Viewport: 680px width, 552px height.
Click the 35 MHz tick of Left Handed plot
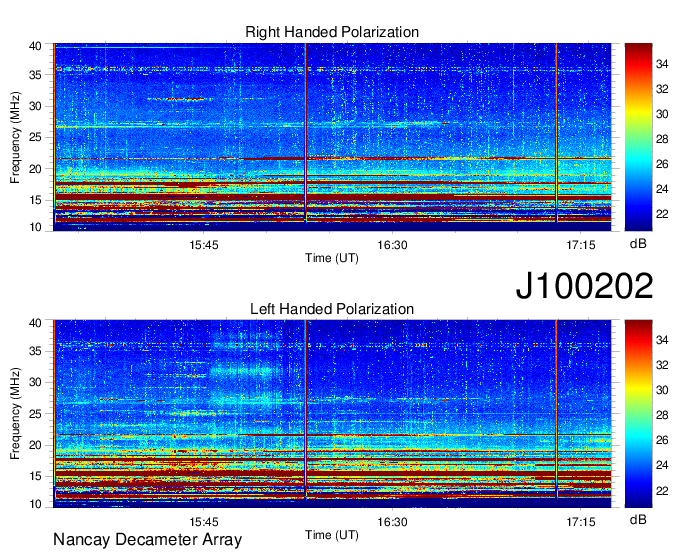35,351
